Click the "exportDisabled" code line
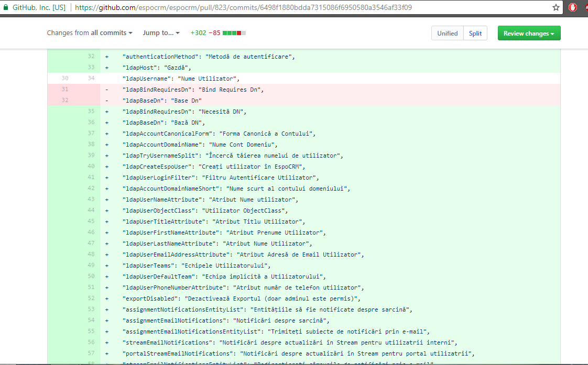Screen dimensions: 588x365 (x=242, y=298)
